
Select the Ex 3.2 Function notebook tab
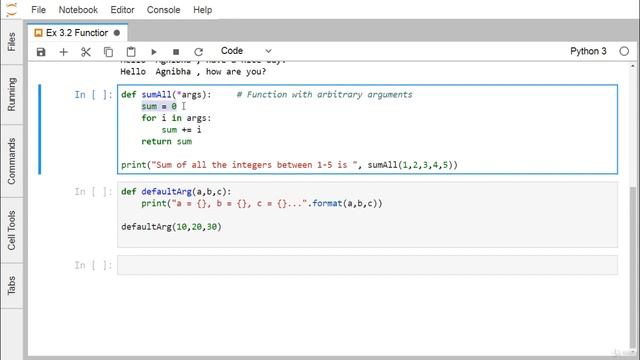pos(77,33)
